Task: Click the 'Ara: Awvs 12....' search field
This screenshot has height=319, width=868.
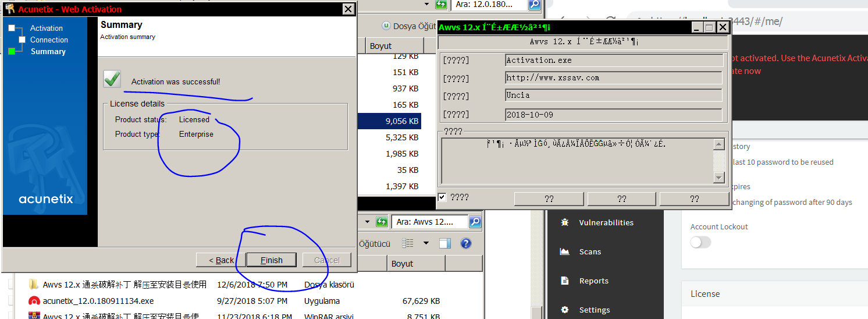Action: pos(429,222)
